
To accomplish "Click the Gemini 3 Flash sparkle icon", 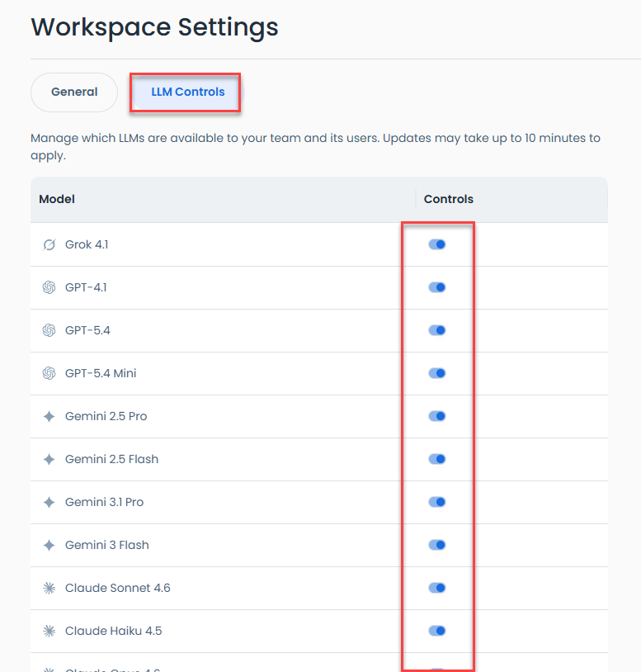I will [x=49, y=545].
